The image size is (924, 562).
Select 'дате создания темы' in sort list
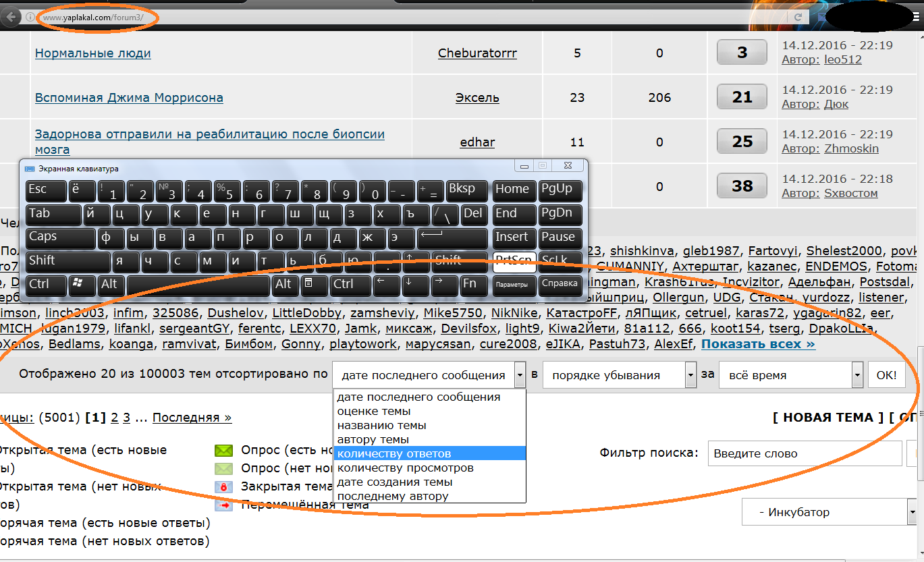(429, 482)
